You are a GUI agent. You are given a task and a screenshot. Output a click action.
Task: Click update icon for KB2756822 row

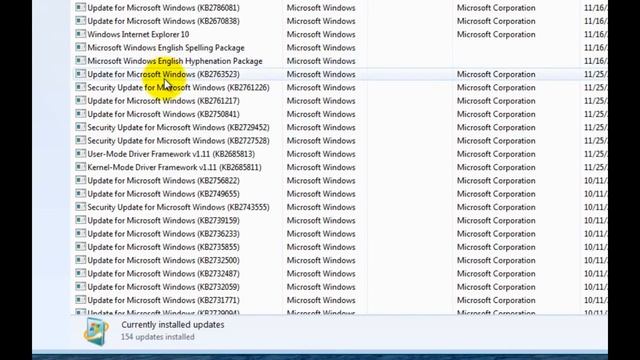(80, 180)
